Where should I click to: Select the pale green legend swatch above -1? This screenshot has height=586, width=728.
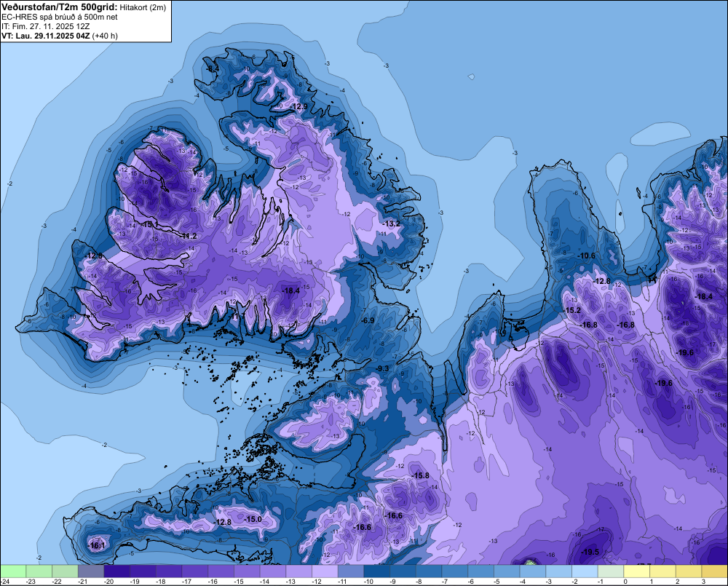[611, 571]
